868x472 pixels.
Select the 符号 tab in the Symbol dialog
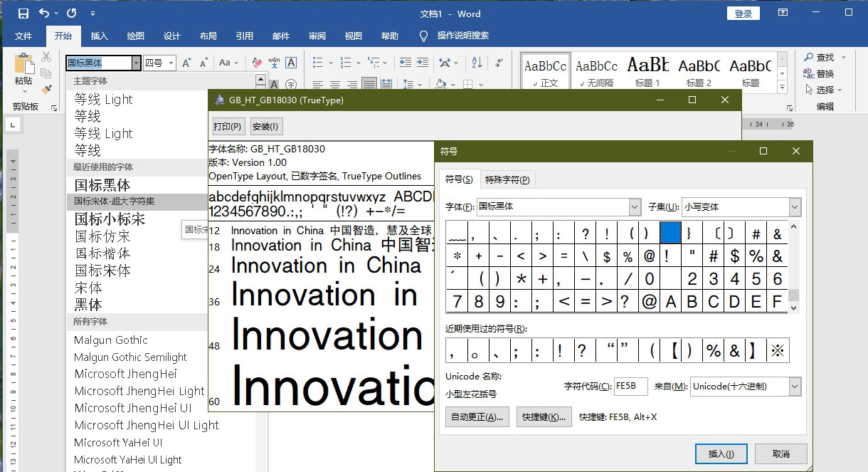point(459,179)
